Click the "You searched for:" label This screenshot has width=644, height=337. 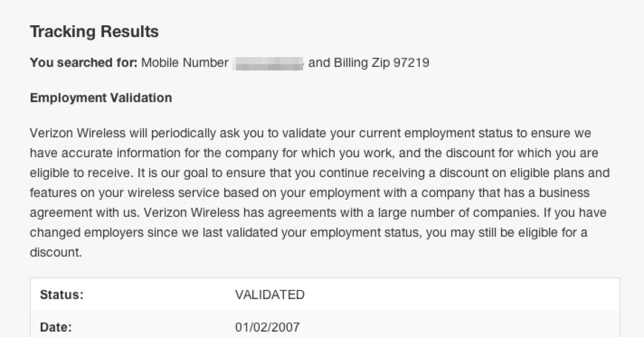click(x=84, y=63)
